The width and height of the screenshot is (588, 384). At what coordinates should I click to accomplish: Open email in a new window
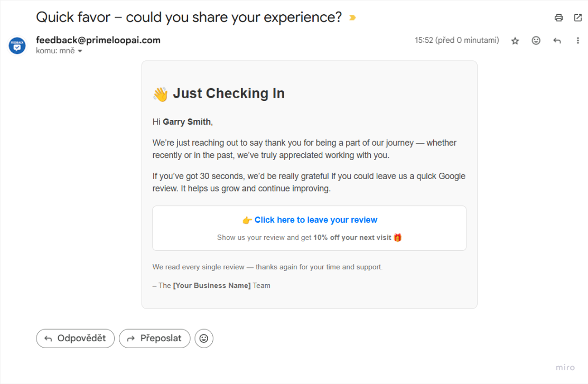pos(578,17)
